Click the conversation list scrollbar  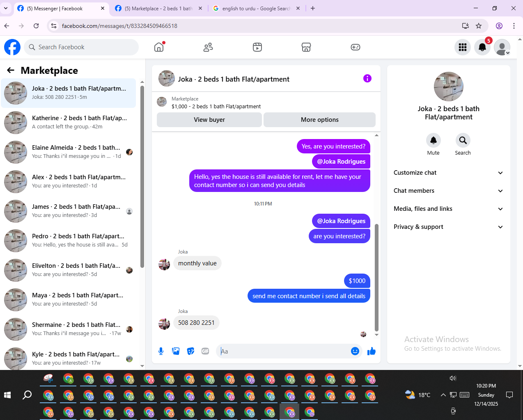tap(142, 176)
